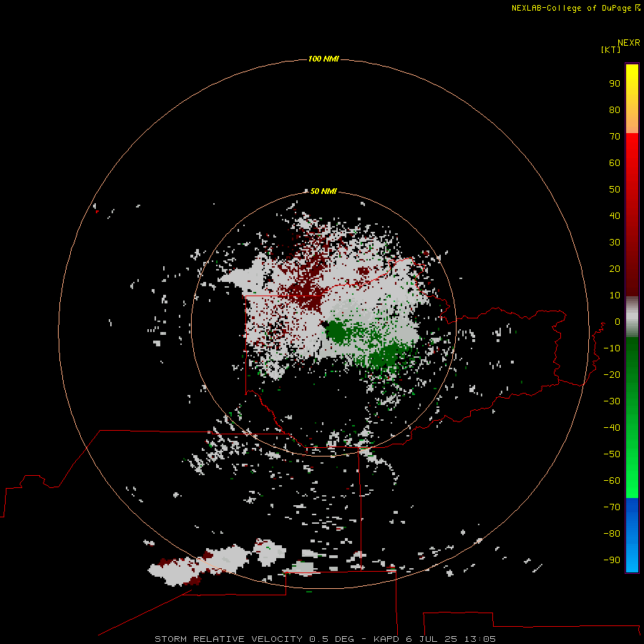Click the -60 value on the velocity scale
The image size is (644, 644).
click(x=612, y=481)
